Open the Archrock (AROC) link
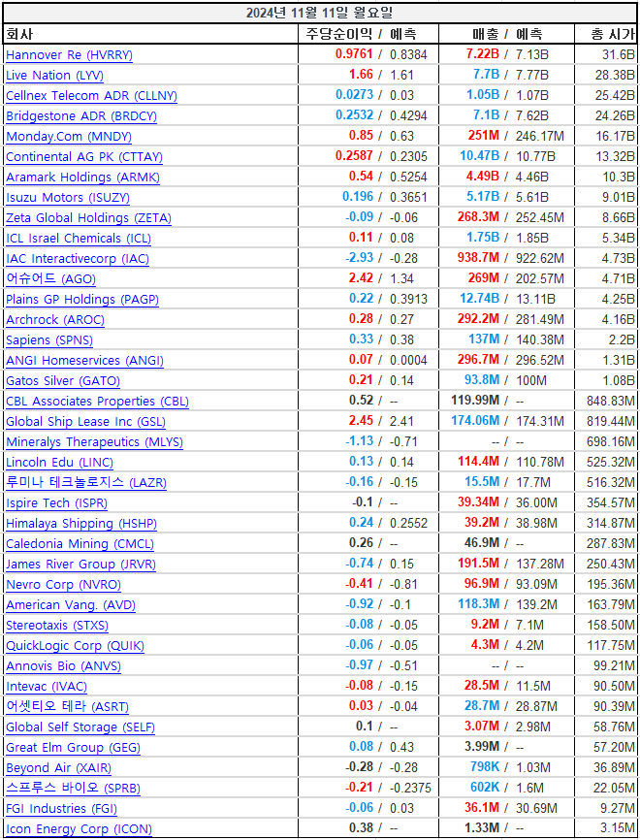Viewport: 640px width, 840px height. tap(55, 319)
